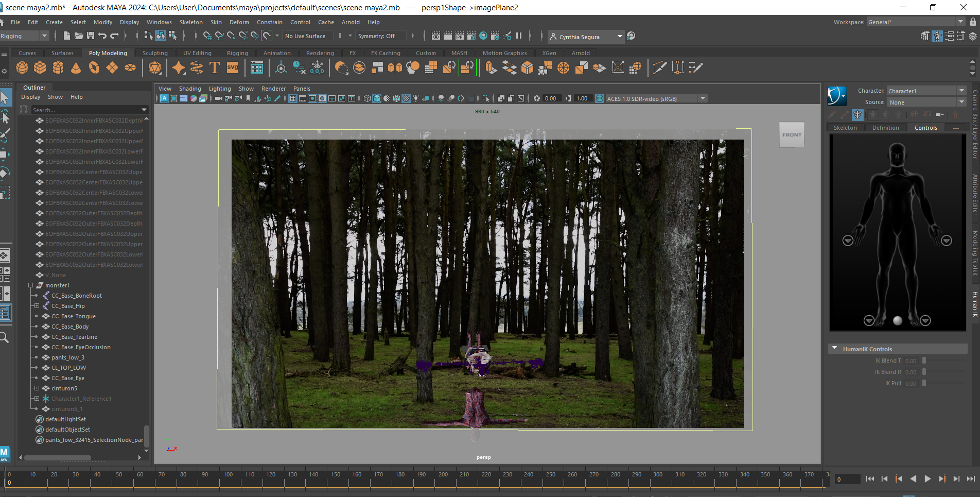The image size is (980, 497).
Task: Open the Rigging menu set dropdown
Action: 24,36
